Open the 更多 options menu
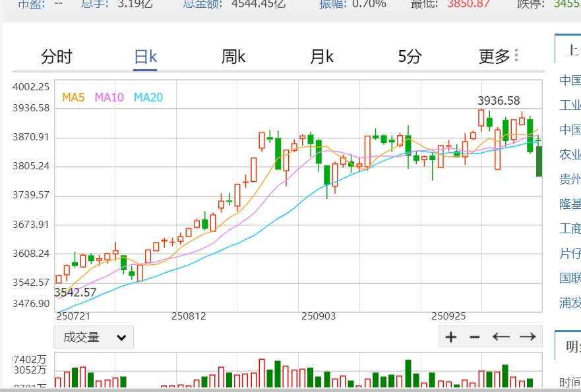The image size is (581, 392). 499,57
